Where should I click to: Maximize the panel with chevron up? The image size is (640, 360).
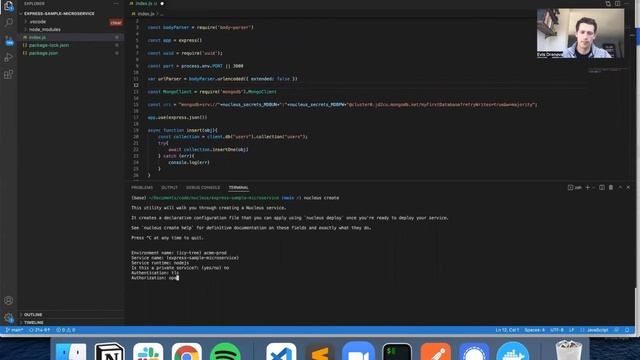pyautogui.click(x=620, y=187)
